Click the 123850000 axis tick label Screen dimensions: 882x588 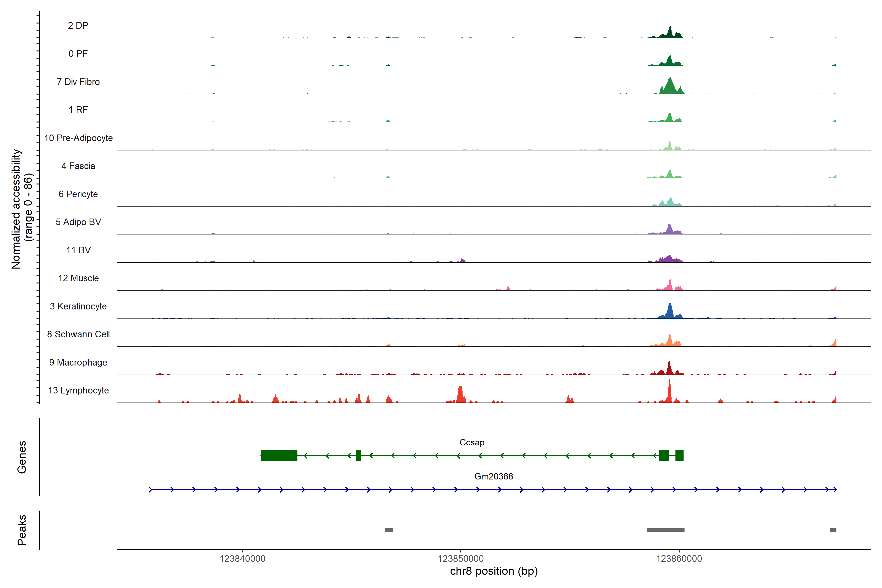[x=461, y=559]
